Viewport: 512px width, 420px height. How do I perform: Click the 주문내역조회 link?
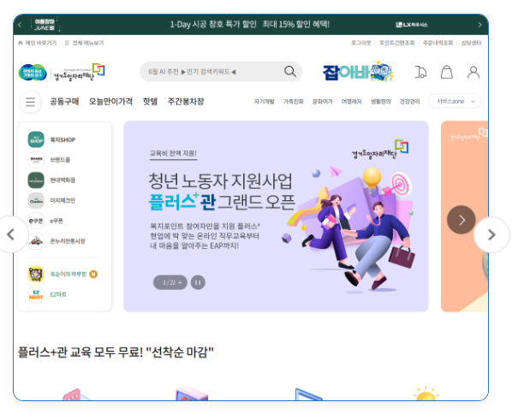438,43
